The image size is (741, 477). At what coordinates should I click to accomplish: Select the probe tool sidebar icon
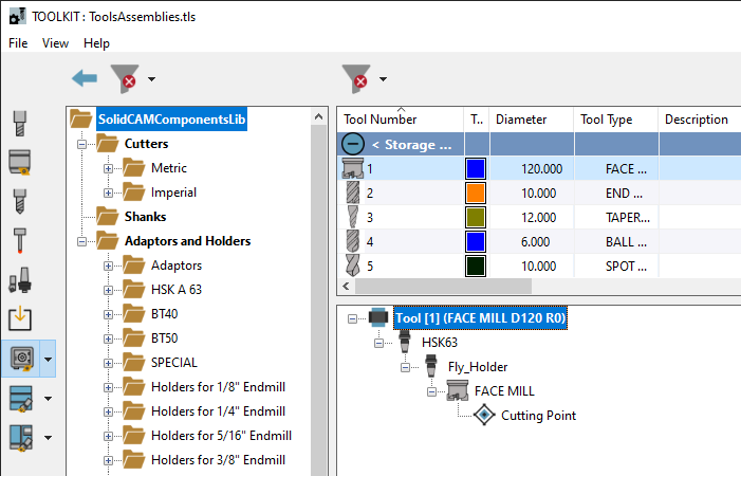coord(20,241)
